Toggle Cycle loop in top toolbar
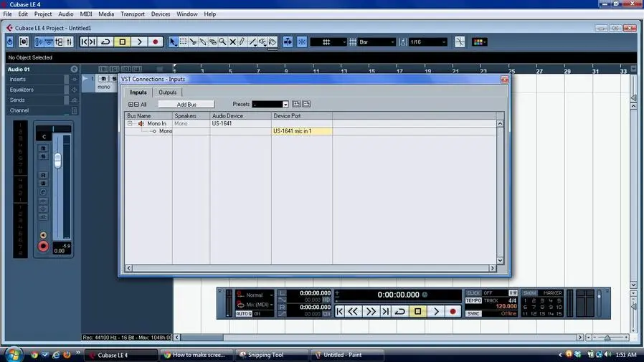The height and width of the screenshot is (362, 644). point(105,42)
